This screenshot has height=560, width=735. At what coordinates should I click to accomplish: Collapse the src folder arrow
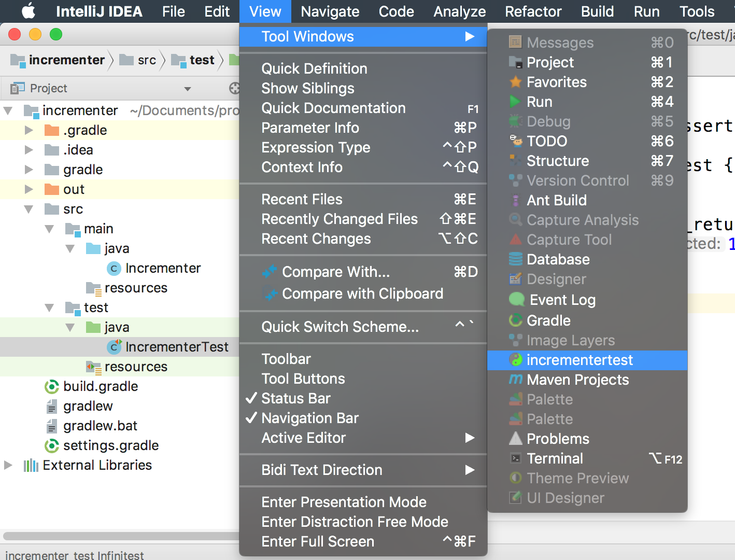29,209
